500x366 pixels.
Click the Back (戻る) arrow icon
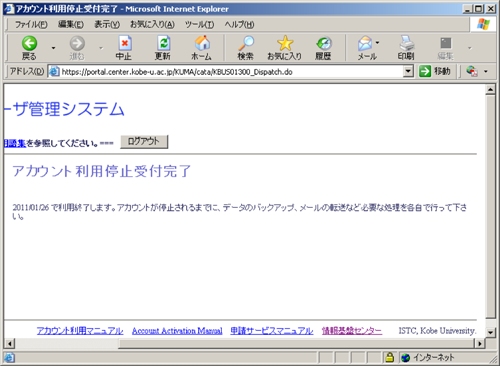[x=29, y=44]
